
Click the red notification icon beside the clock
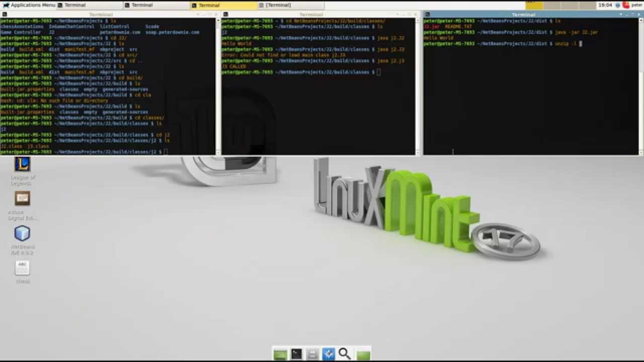coord(626,5)
